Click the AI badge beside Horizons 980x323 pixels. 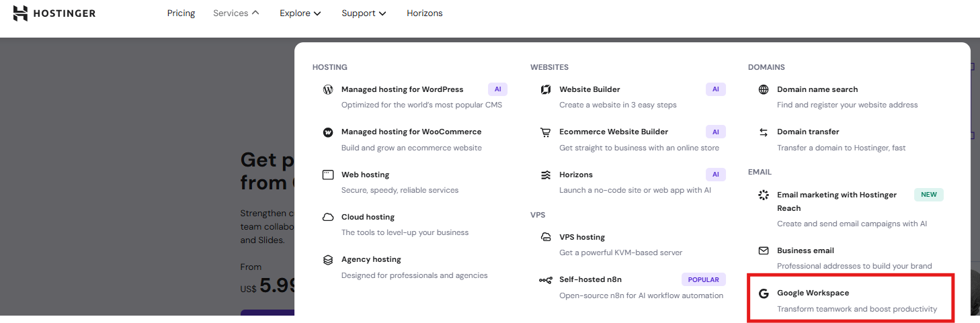(x=716, y=175)
